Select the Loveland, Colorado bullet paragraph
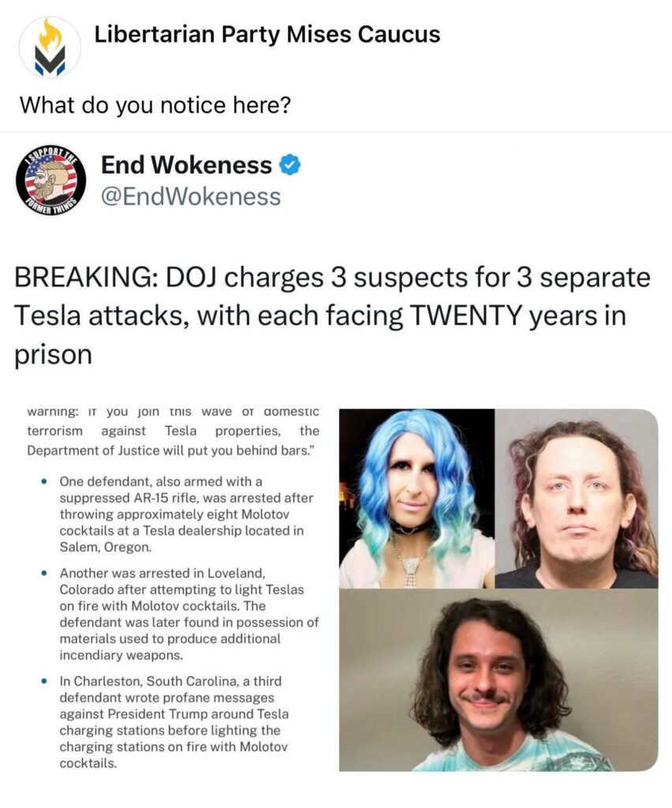Screen dimensions: 672x808 coord(189,614)
